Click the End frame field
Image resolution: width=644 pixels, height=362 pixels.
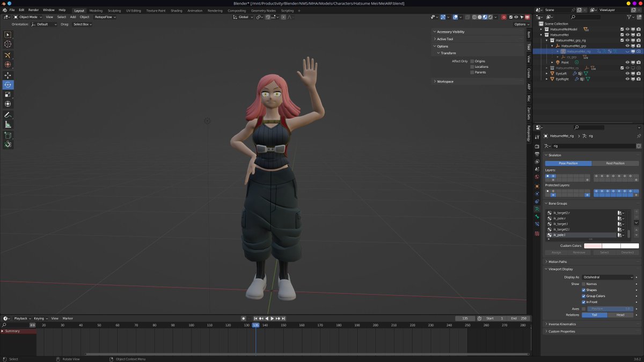coord(518,319)
